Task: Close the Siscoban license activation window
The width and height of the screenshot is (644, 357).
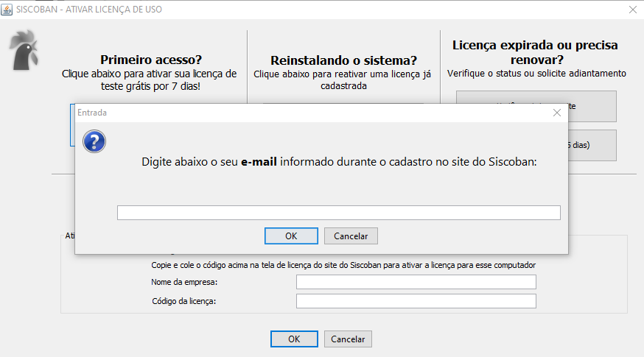Action: point(632,10)
